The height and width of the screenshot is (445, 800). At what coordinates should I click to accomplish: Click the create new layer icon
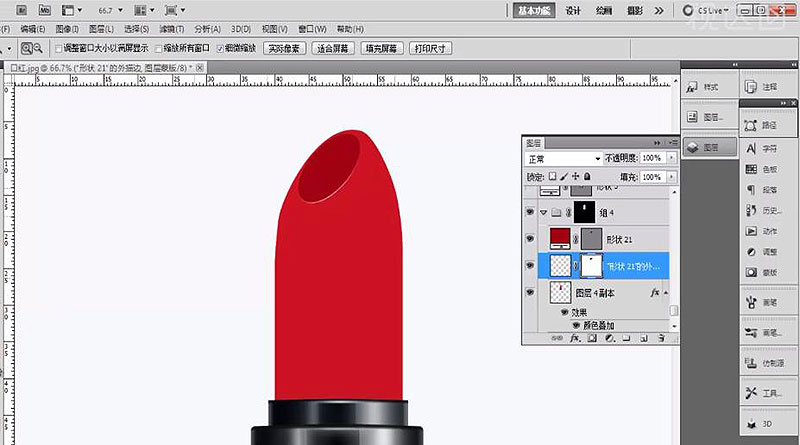pos(644,338)
